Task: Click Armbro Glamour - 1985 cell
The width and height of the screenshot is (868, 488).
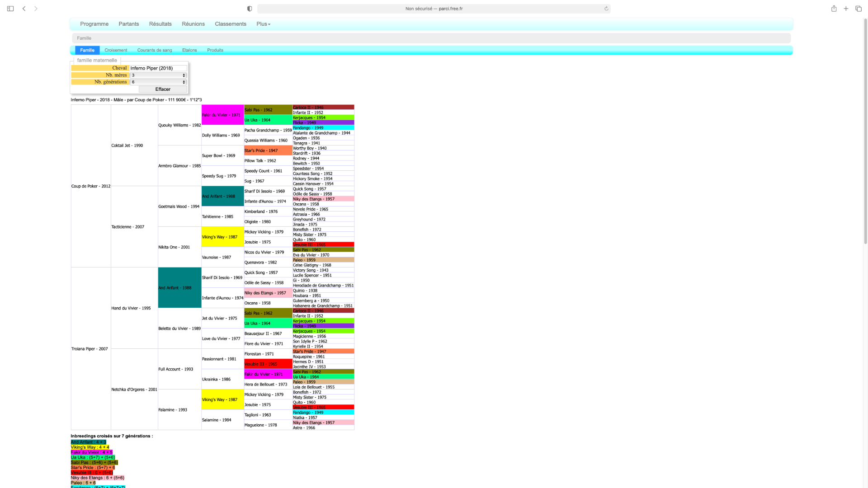Action: [179, 166]
